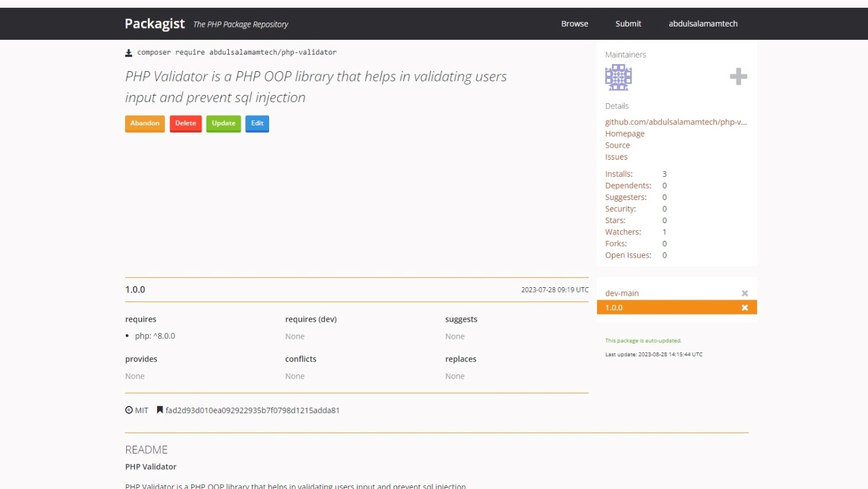
Task: Select the composer require command text
Action: tap(237, 52)
